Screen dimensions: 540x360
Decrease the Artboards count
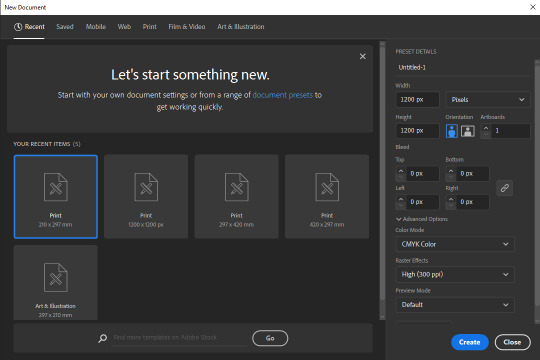tap(486, 134)
